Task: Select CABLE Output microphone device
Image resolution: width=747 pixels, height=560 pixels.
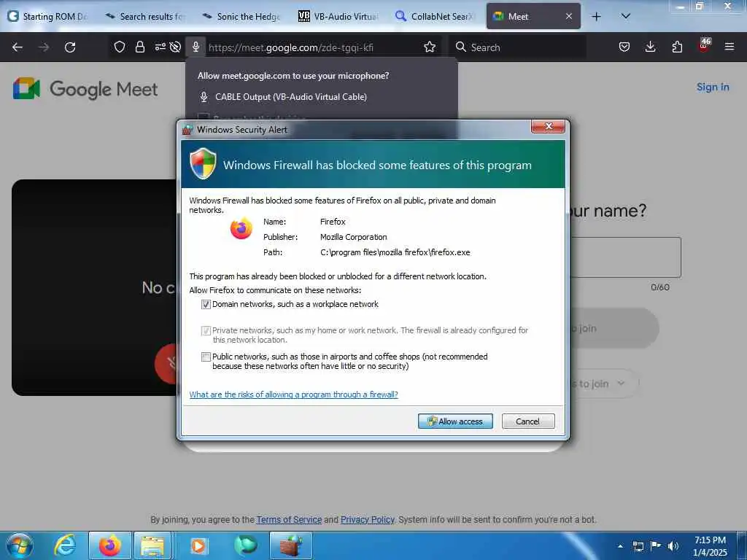Action: pyautogui.click(x=290, y=97)
